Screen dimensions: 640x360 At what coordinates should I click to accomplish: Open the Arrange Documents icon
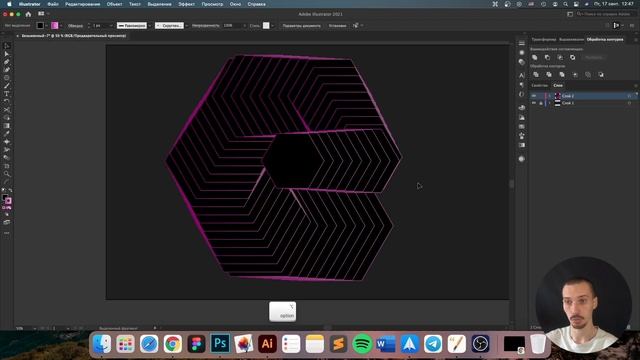click(41, 14)
